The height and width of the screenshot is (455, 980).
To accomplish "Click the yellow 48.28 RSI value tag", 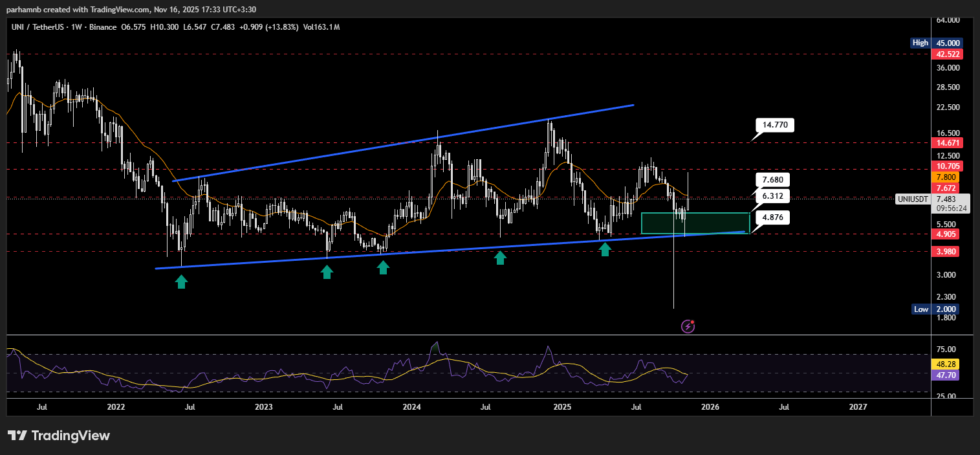I will point(944,364).
